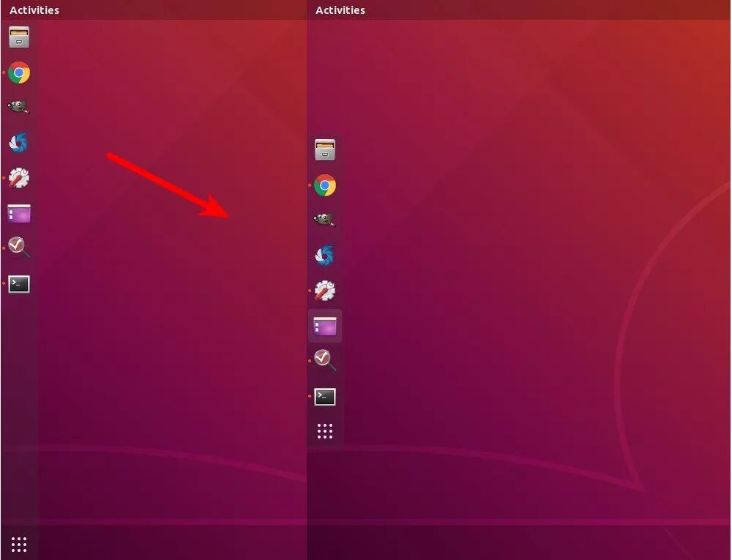
Task: Open Shutter screenshot tool in full-height dock
Action: (x=19, y=142)
